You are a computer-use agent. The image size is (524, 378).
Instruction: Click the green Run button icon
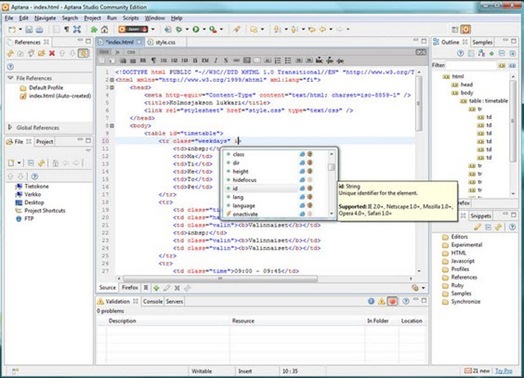tap(196, 29)
